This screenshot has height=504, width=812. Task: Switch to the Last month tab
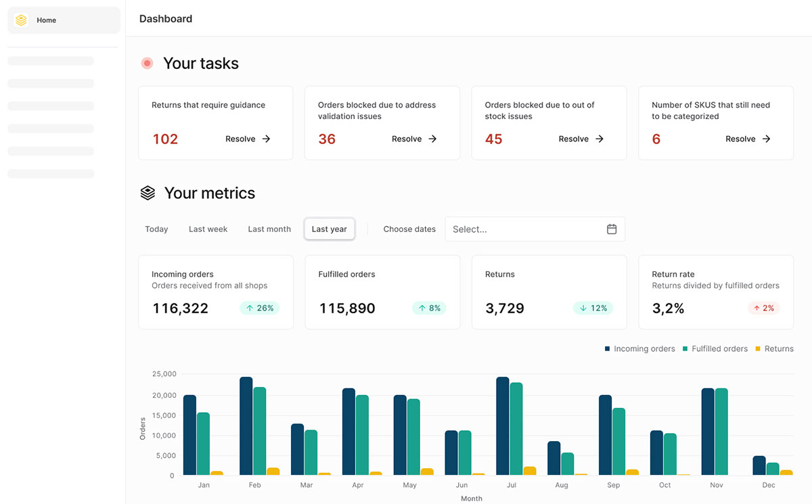pyautogui.click(x=269, y=229)
